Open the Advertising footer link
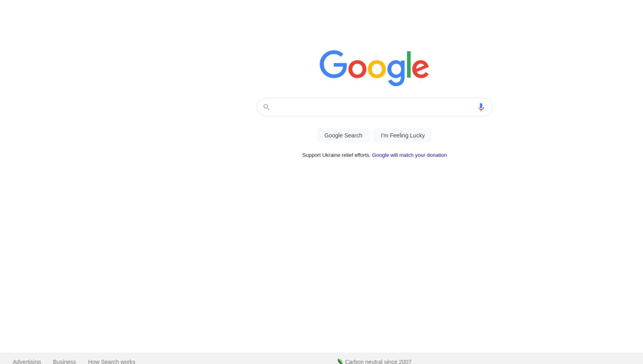The height and width of the screenshot is (364, 643). pos(27,361)
